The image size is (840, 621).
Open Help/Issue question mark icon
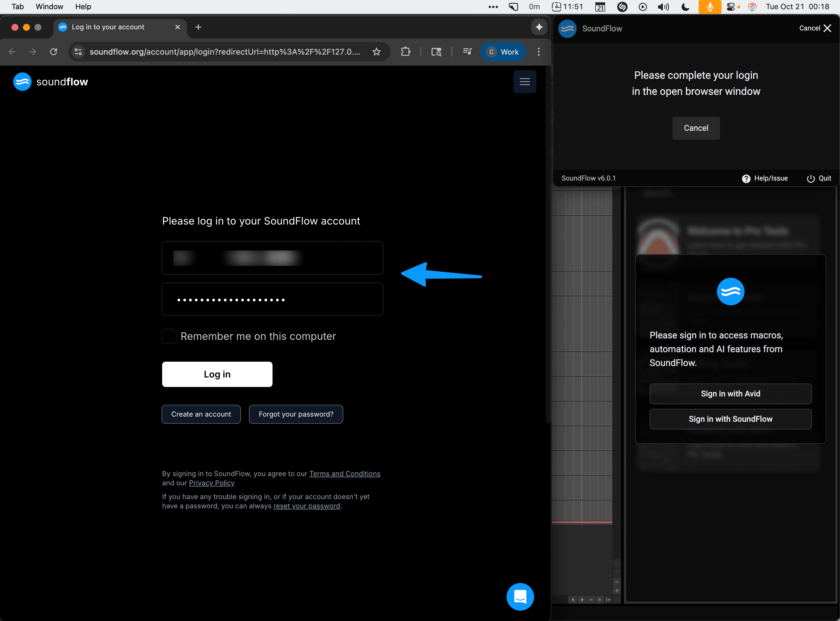(746, 179)
